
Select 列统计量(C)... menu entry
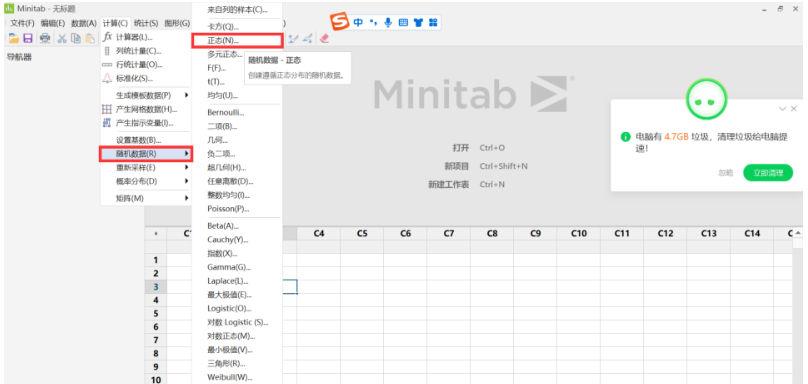(x=146, y=51)
